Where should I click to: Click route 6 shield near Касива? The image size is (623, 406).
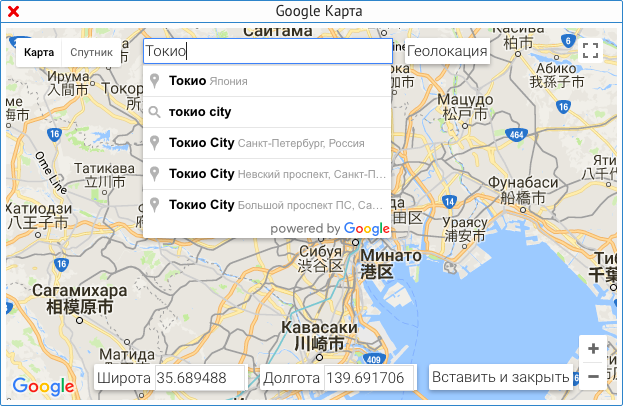pos(568,41)
